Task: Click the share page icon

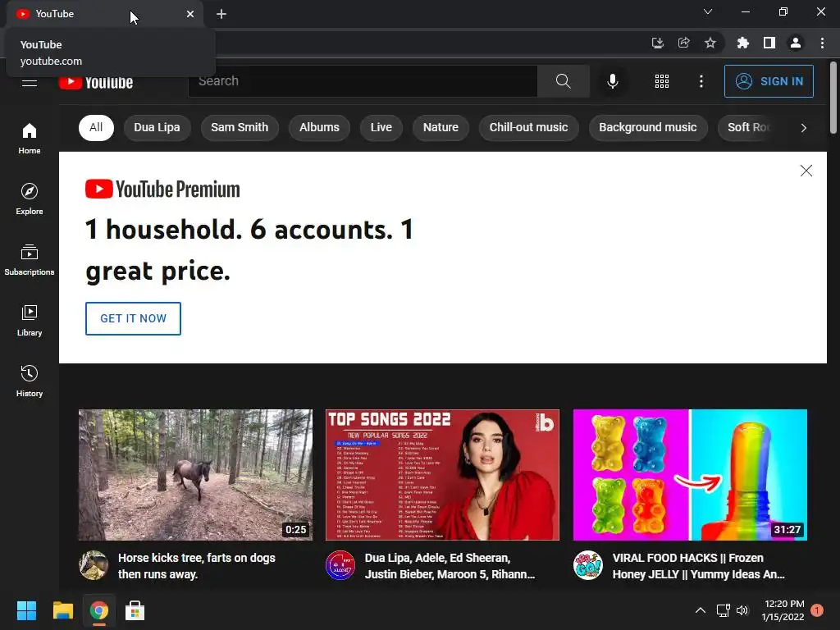Action: pos(683,43)
